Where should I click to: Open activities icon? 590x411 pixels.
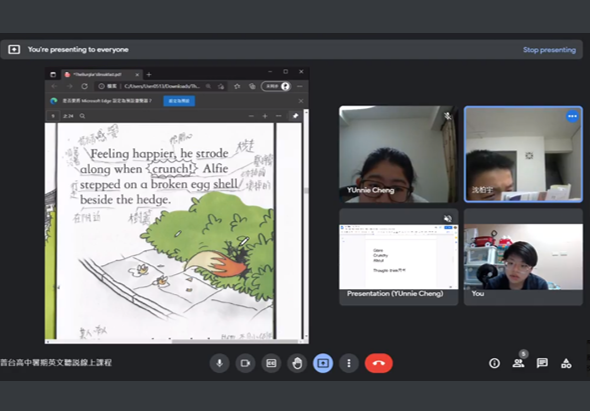[566, 363]
